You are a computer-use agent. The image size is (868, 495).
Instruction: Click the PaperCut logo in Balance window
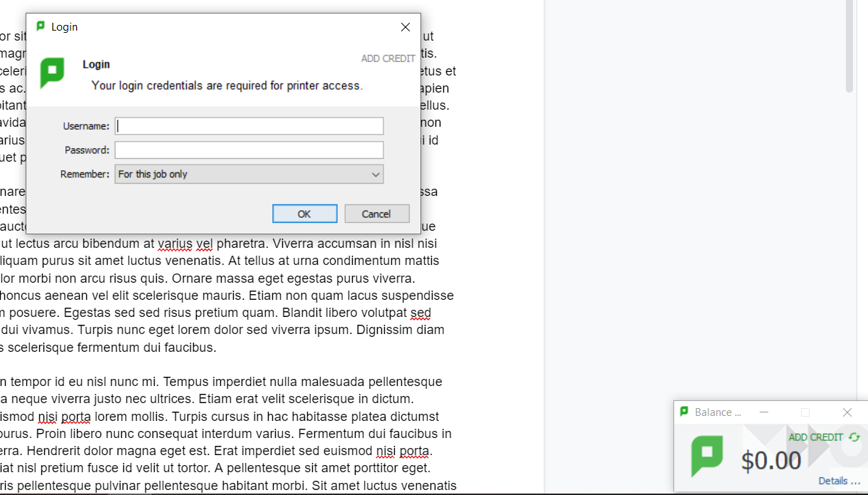[707, 457]
